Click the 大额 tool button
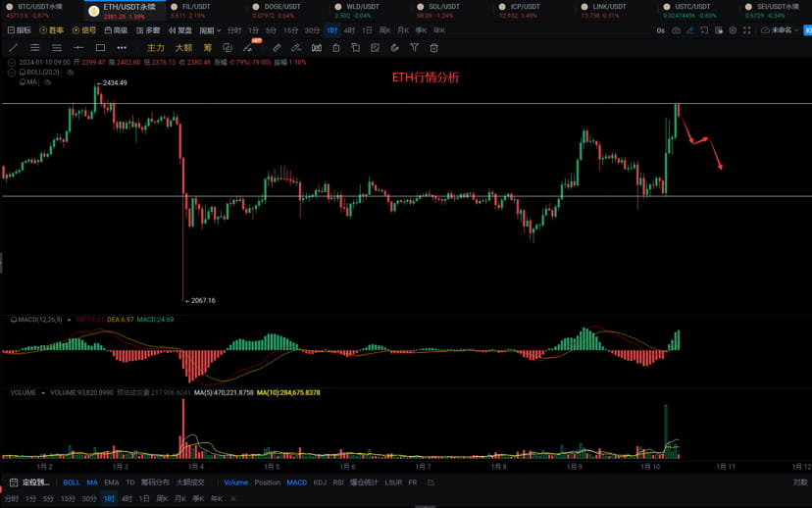 point(183,48)
